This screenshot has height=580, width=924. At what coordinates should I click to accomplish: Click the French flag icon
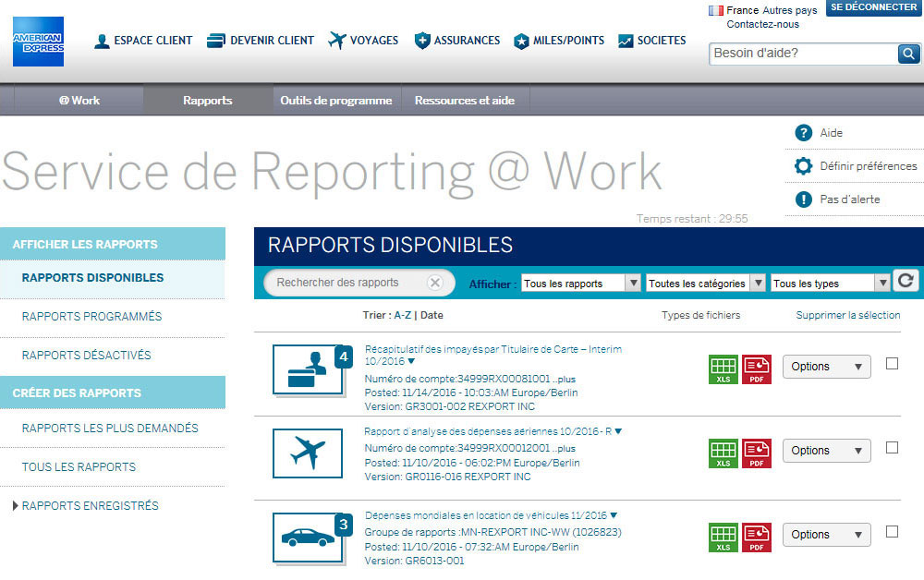coord(715,10)
